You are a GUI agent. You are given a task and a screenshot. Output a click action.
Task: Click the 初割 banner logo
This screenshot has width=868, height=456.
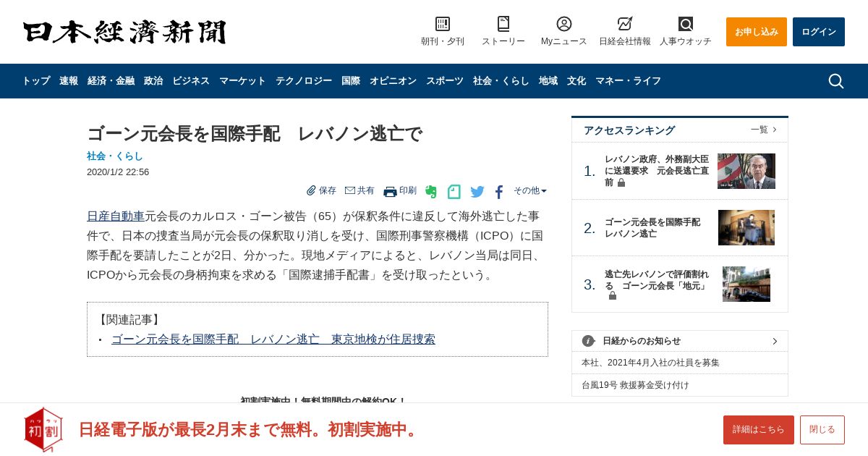[x=43, y=429]
